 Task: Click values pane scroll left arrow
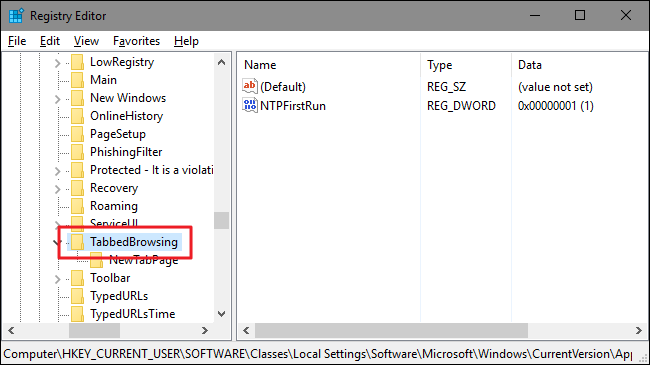[x=246, y=331]
